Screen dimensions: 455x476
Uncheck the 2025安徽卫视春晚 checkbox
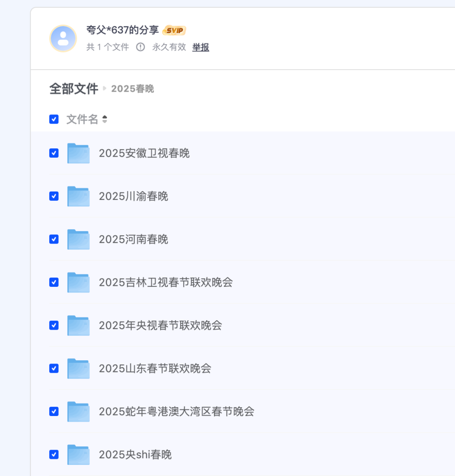point(54,153)
